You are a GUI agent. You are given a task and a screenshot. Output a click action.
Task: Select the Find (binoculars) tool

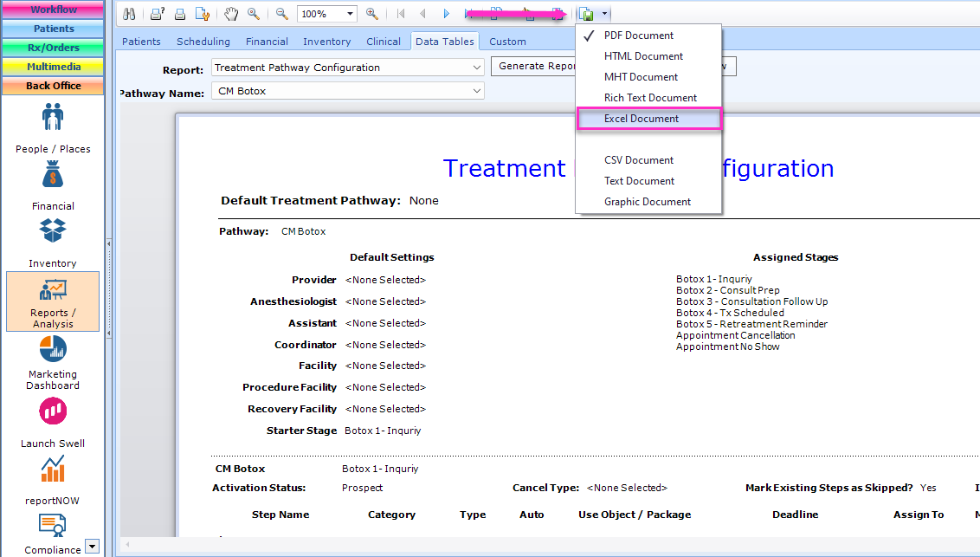click(x=130, y=13)
